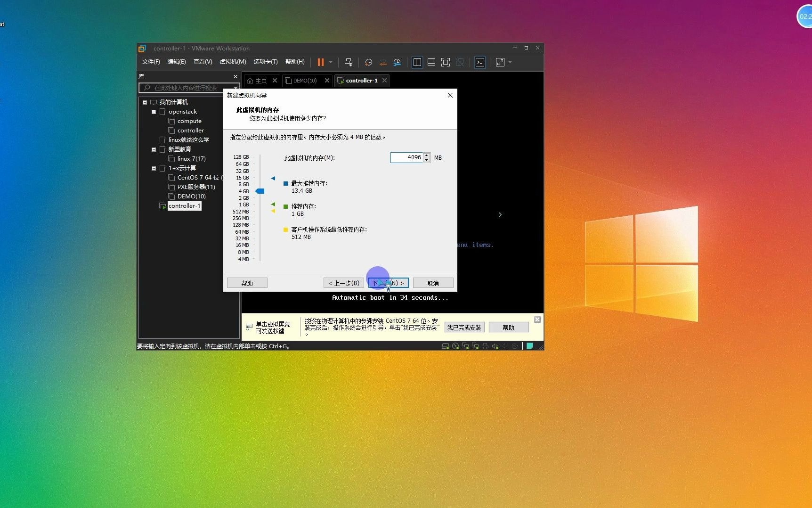
Task: Open the 查看(V) menu
Action: (203, 62)
